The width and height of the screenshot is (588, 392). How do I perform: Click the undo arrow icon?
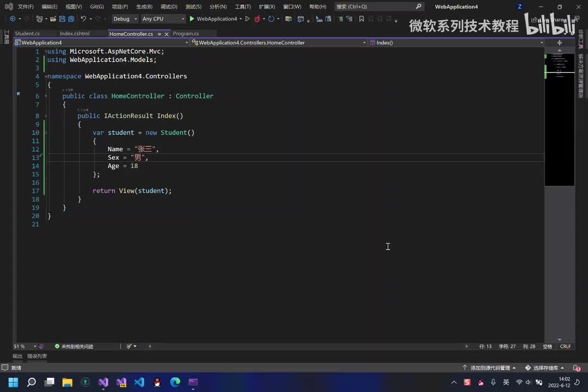point(83,19)
